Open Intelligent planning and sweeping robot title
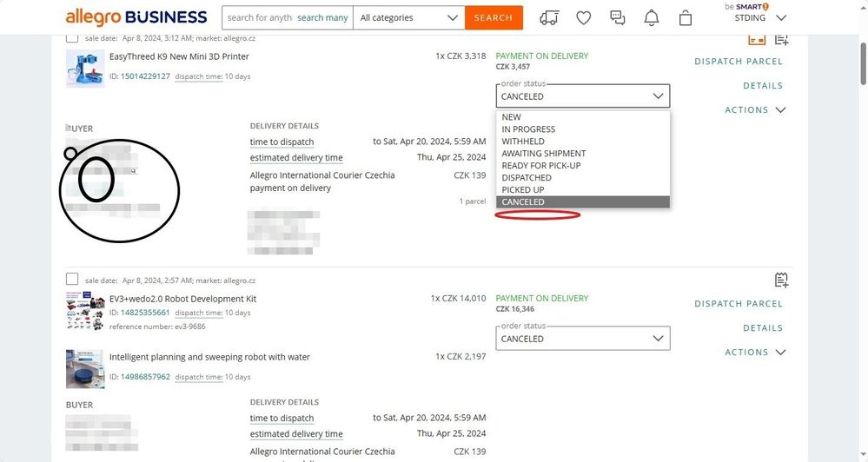 [209, 357]
